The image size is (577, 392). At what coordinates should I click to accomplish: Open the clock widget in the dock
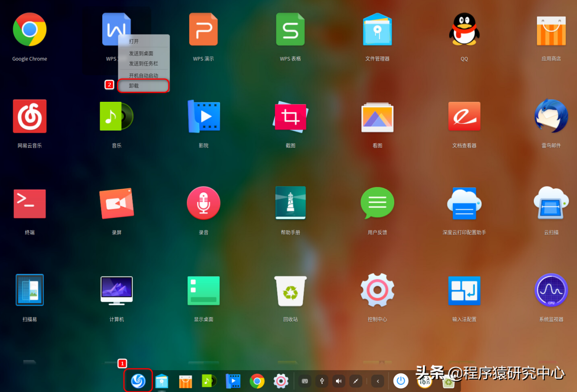pos(425,382)
